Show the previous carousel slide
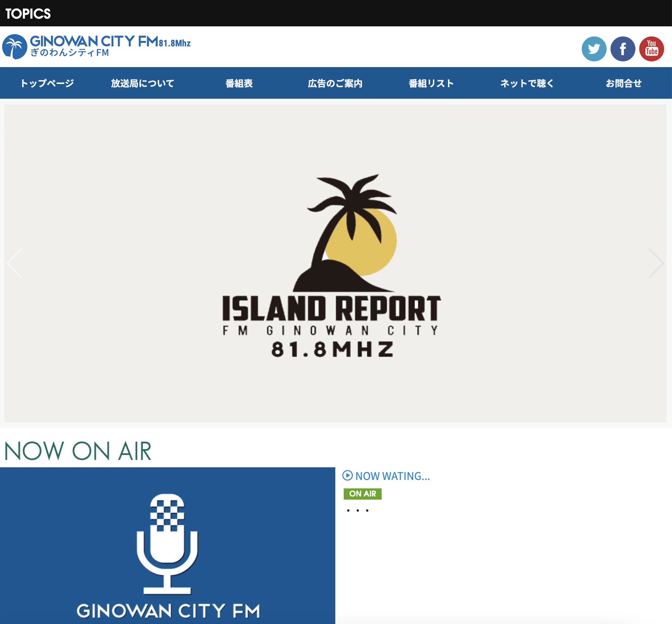Viewport: 672px width, 624px height. 15,263
